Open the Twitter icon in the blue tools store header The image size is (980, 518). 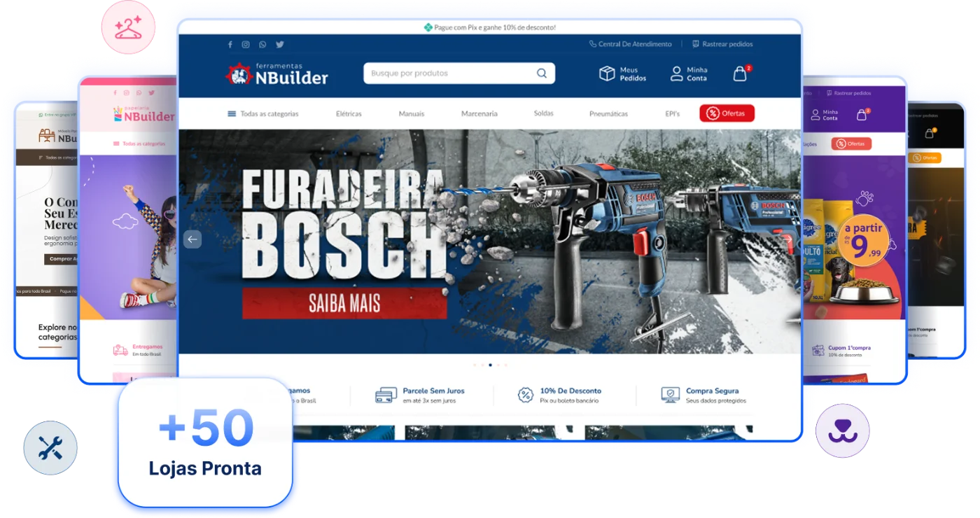280,44
